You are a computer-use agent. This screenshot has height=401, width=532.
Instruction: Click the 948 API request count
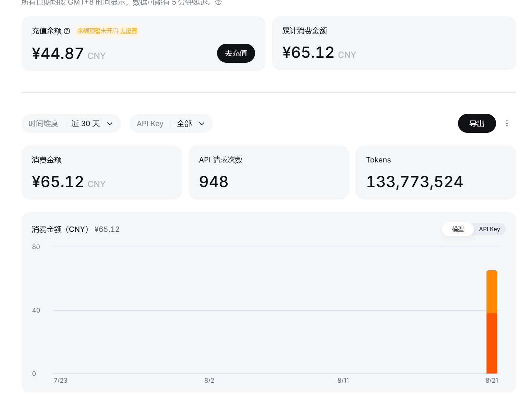point(214,182)
